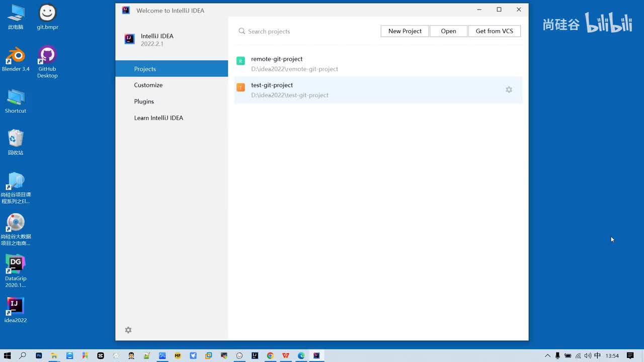Screen dimensions: 644x362
Task: Select the 尚硅谷项目课程系列 folder icon
Action: click(16, 188)
